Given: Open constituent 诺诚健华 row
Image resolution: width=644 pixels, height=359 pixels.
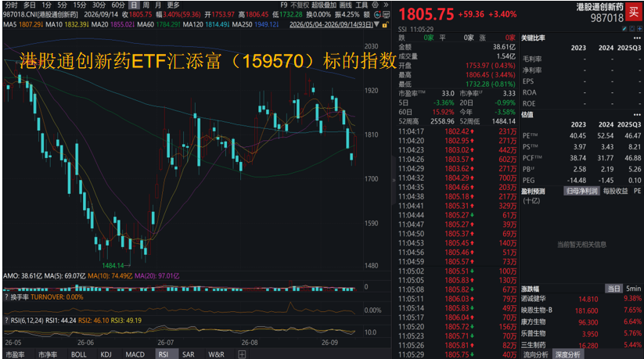Looking at the screenshot, I should coord(581,299).
